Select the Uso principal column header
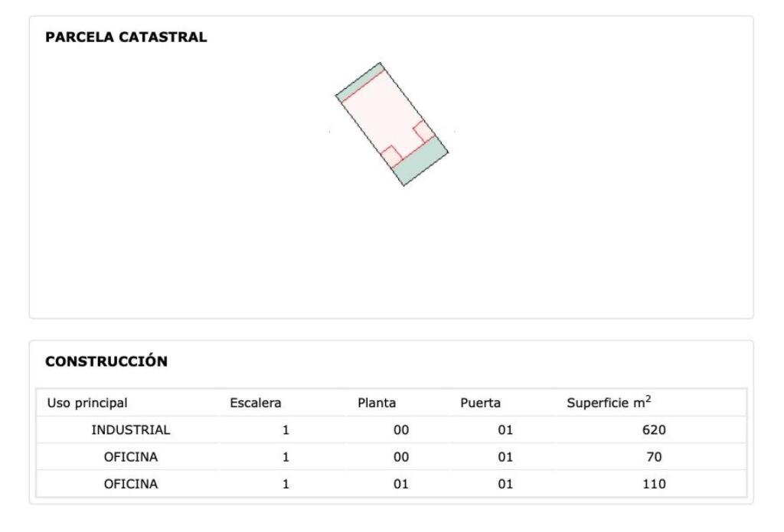784x532 pixels. (87, 403)
